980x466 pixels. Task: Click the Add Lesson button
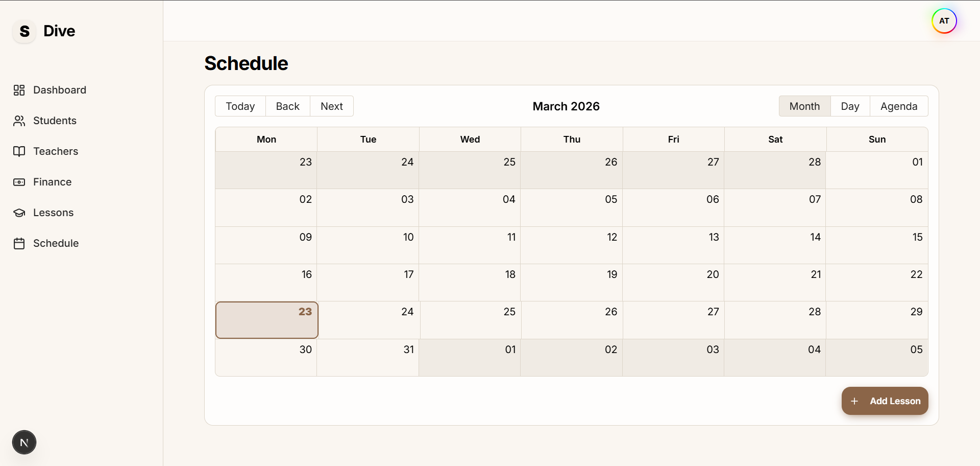pos(885,401)
